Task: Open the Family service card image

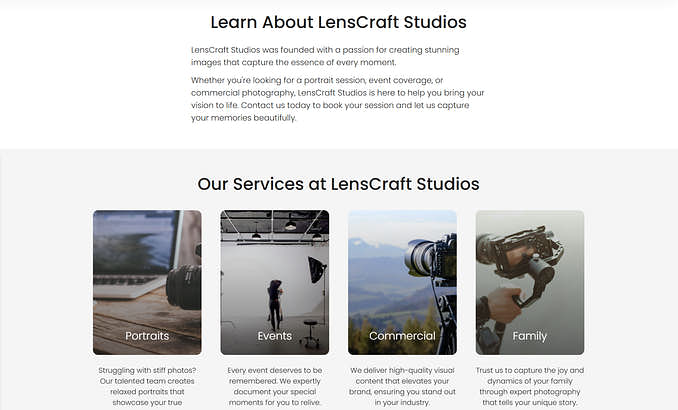Action: (530, 282)
